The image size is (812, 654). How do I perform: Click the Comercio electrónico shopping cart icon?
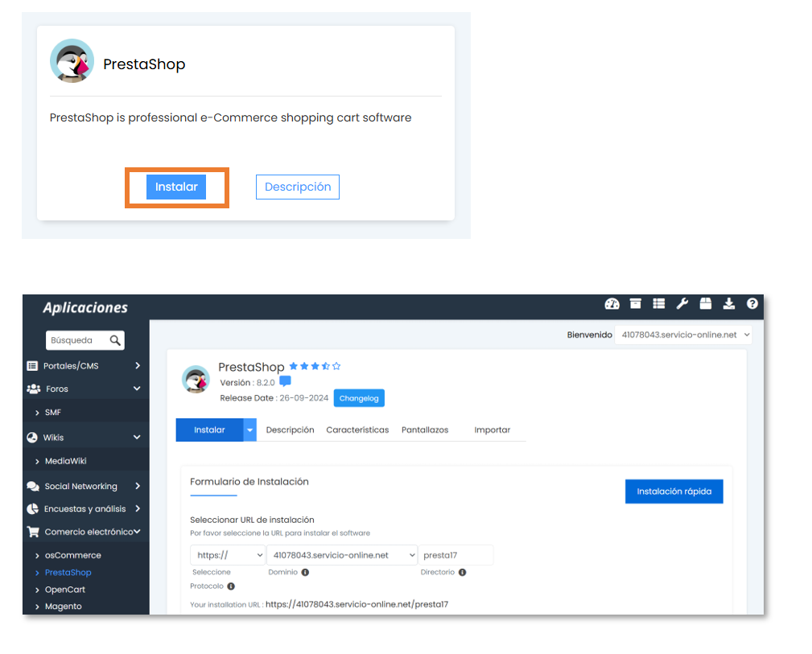click(x=33, y=532)
